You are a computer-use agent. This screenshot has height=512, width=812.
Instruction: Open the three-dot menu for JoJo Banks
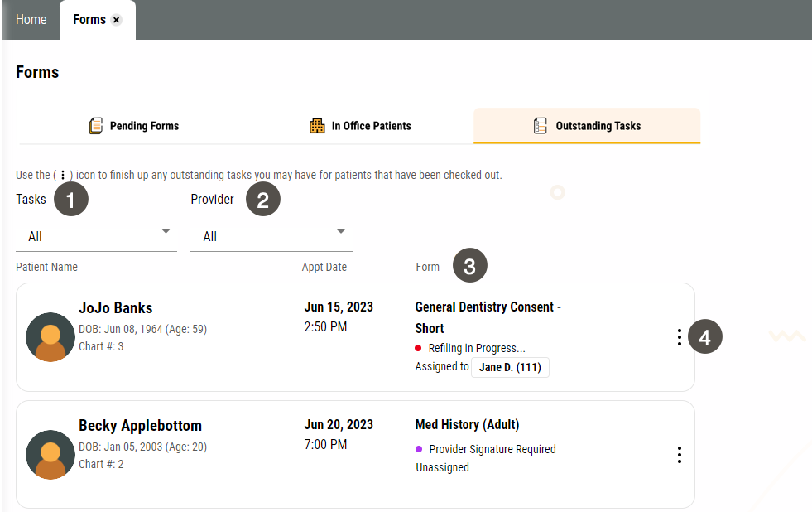679,337
